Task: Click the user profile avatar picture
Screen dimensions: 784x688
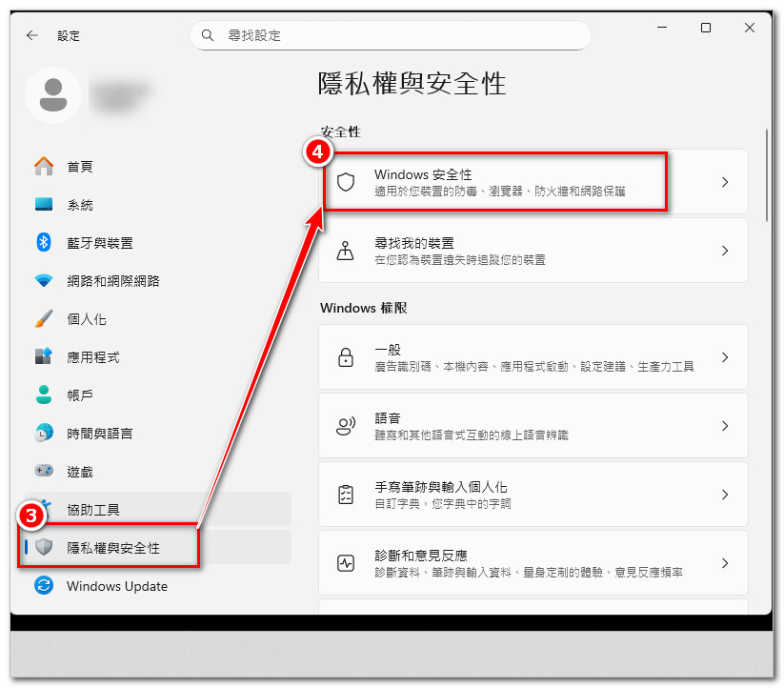Action: [54, 95]
